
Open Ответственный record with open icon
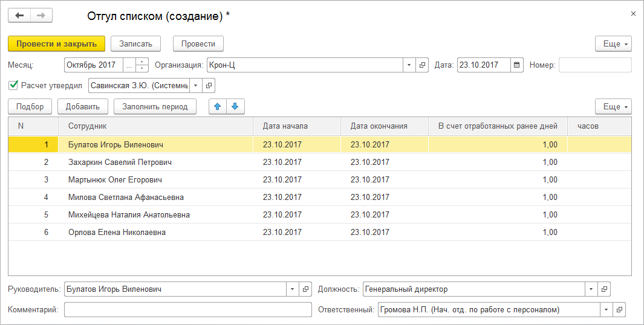pyautogui.click(x=619, y=310)
